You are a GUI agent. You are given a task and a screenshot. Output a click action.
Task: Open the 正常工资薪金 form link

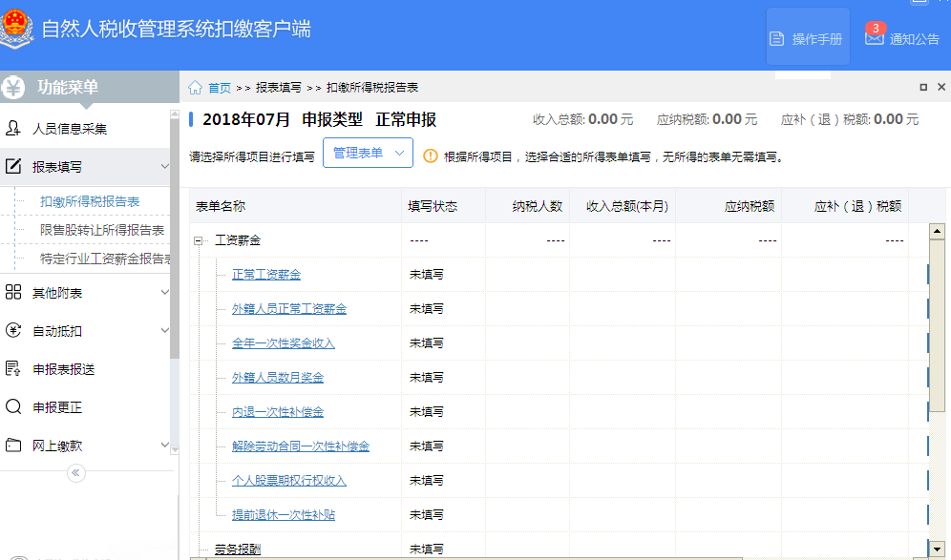(266, 275)
